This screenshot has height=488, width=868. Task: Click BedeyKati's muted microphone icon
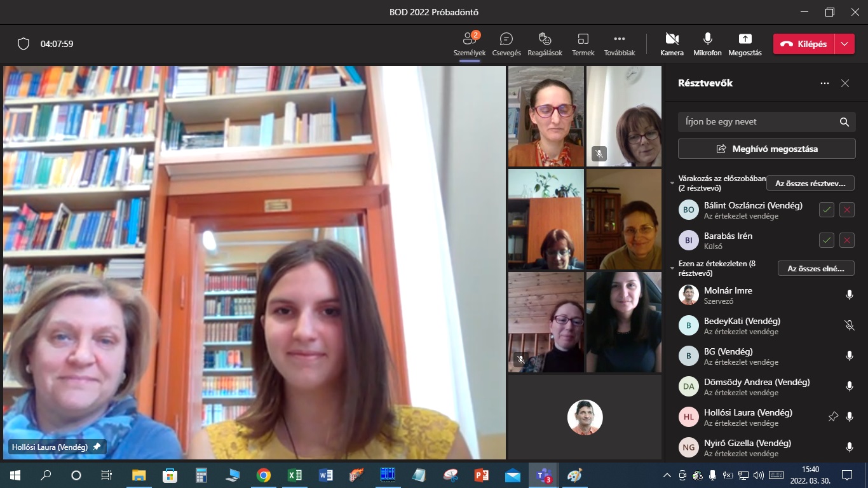(850, 325)
